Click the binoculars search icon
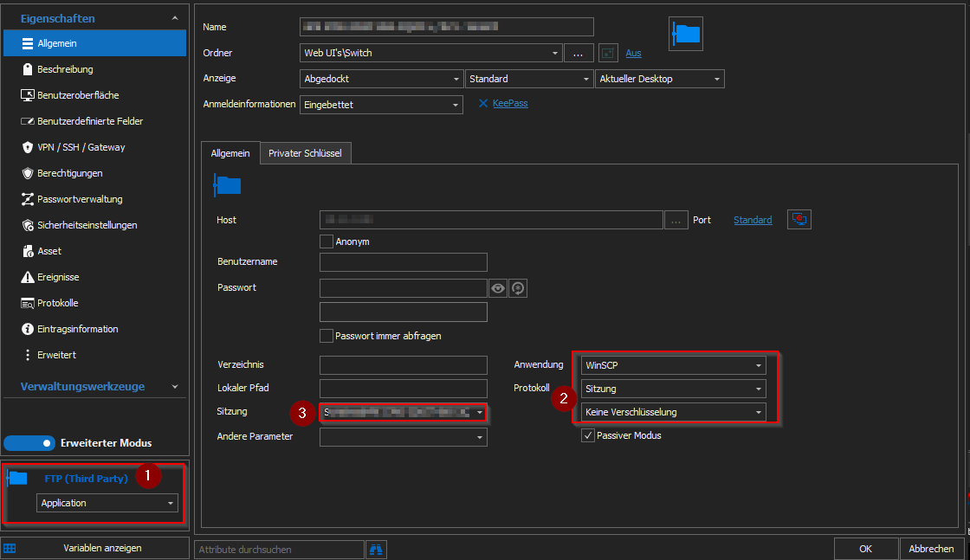Image resolution: width=970 pixels, height=560 pixels. tap(376, 550)
